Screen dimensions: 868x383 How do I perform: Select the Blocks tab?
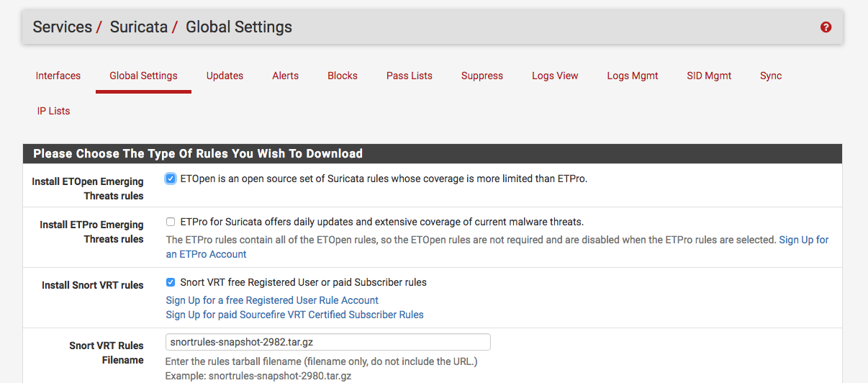pos(343,76)
